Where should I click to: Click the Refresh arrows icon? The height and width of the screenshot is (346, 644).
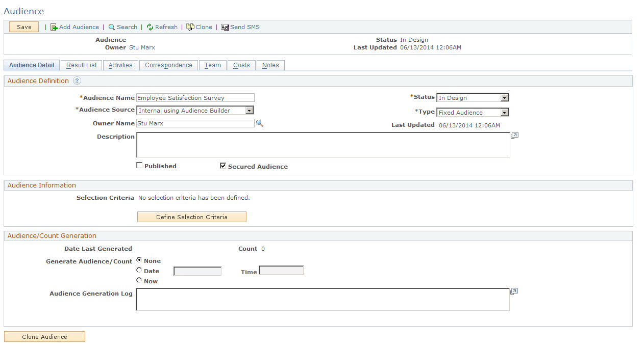tap(150, 27)
